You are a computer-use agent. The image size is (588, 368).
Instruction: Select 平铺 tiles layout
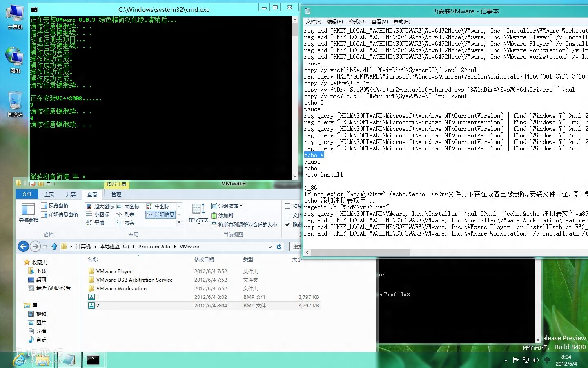click(95, 222)
